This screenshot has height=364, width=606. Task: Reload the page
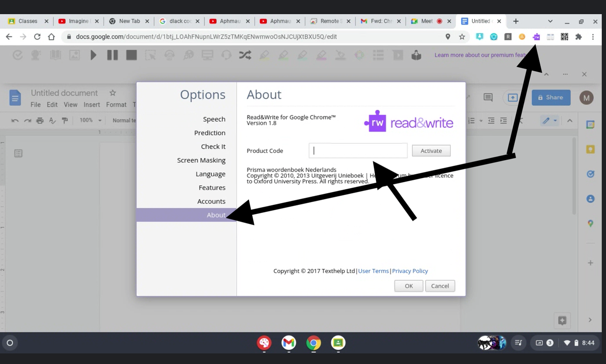(37, 36)
